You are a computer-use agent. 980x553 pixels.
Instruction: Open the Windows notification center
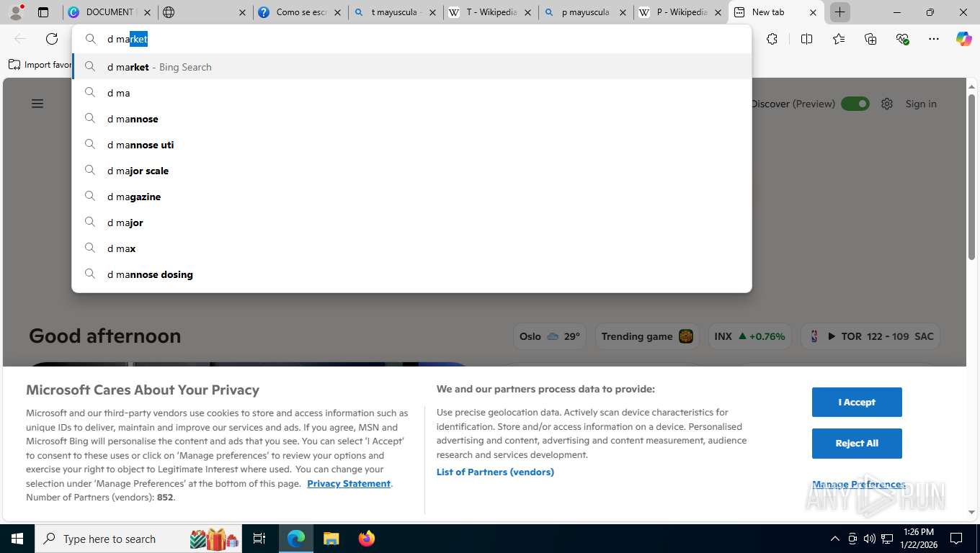tap(956, 539)
